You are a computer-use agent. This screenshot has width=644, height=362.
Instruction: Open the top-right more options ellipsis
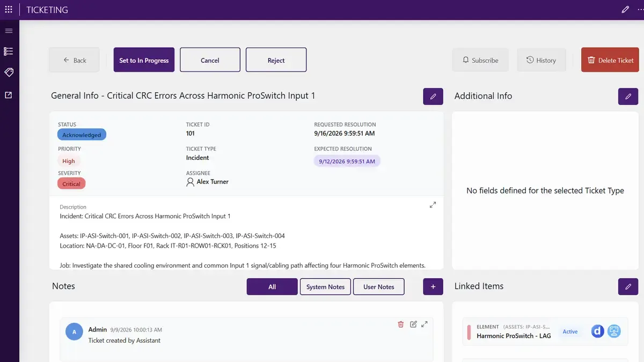click(640, 10)
